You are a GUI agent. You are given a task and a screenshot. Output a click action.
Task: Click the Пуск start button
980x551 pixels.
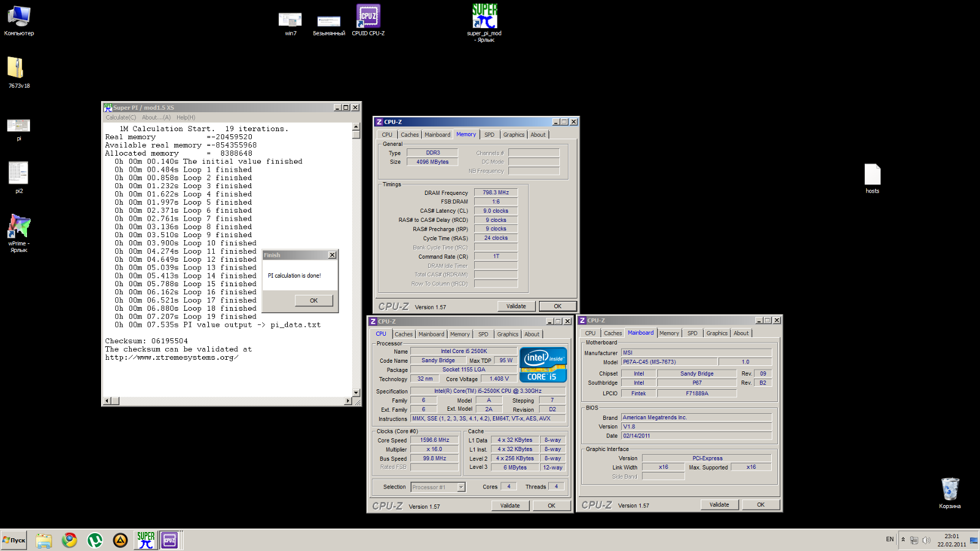[x=13, y=540]
